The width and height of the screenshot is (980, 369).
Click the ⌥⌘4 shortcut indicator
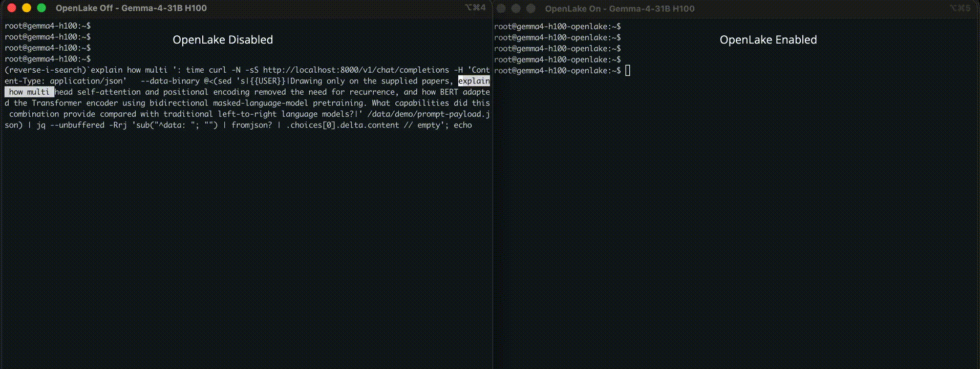[475, 8]
